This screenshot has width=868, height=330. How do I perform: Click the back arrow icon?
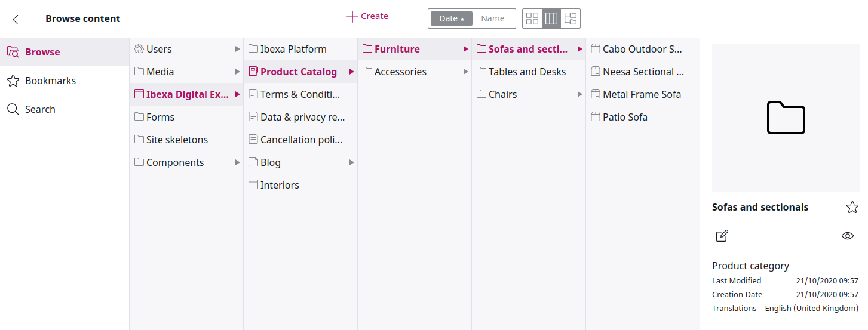(x=16, y=19)
